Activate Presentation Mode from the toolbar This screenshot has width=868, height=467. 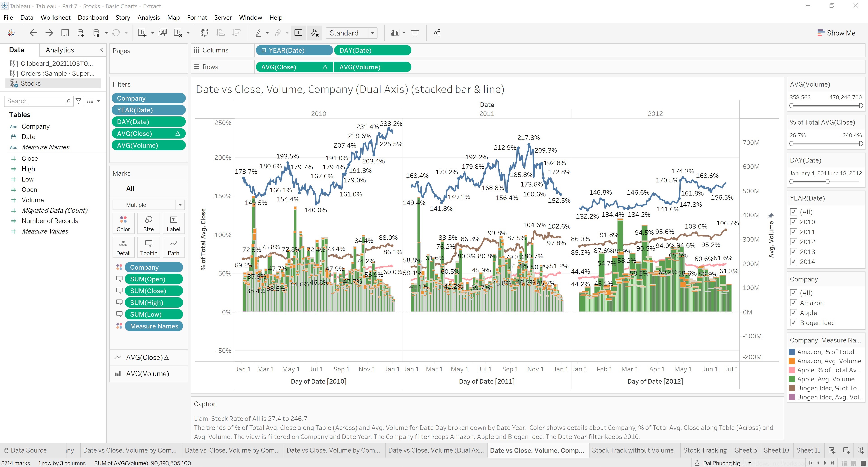click(x=415, y=33)
